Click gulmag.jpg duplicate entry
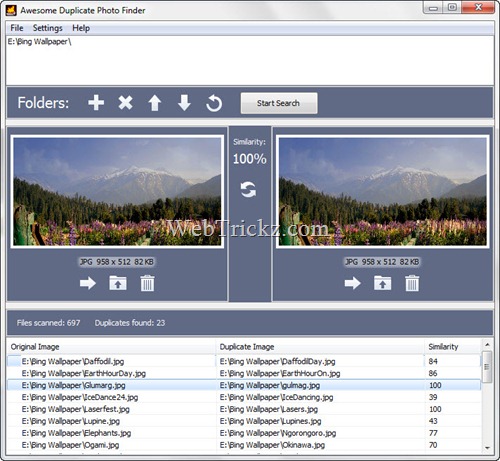The image size is (500, 461). point(270,385)
